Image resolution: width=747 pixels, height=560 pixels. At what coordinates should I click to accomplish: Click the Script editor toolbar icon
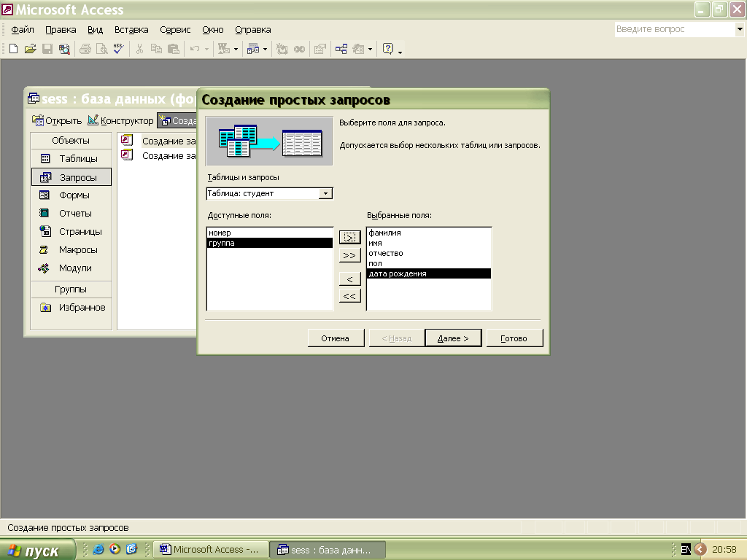tap(299, 49)
